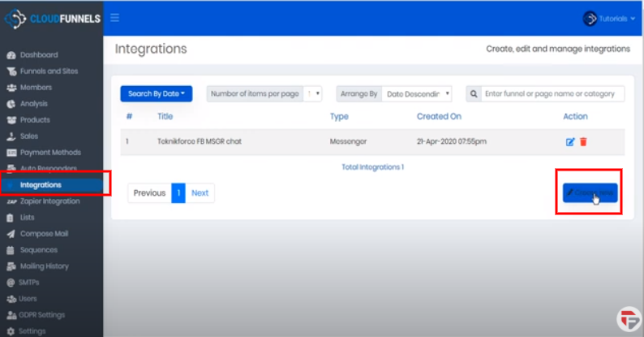
Task: Click the edit icon for Teknikforce integration
Action: [570, 142]
